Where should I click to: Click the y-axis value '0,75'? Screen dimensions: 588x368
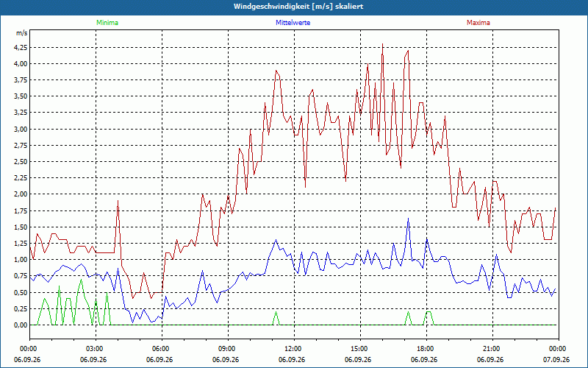pos(21,276)
